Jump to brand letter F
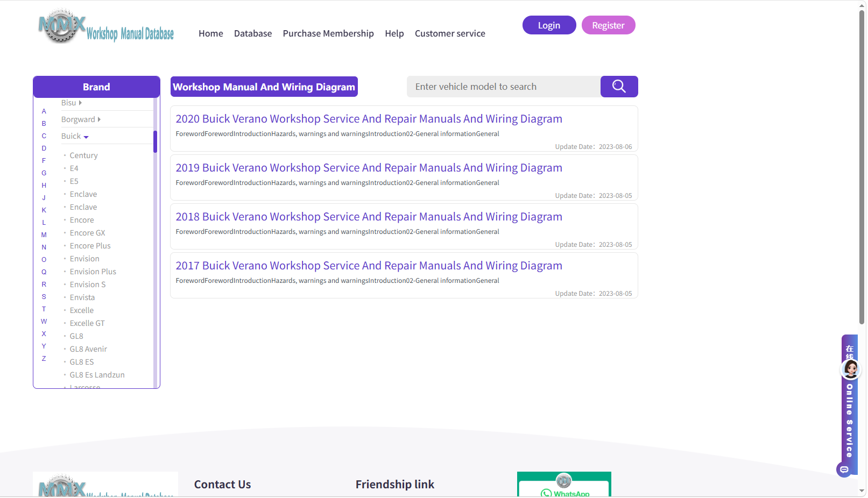The image size is (868, 498). [x=44, y=161]
